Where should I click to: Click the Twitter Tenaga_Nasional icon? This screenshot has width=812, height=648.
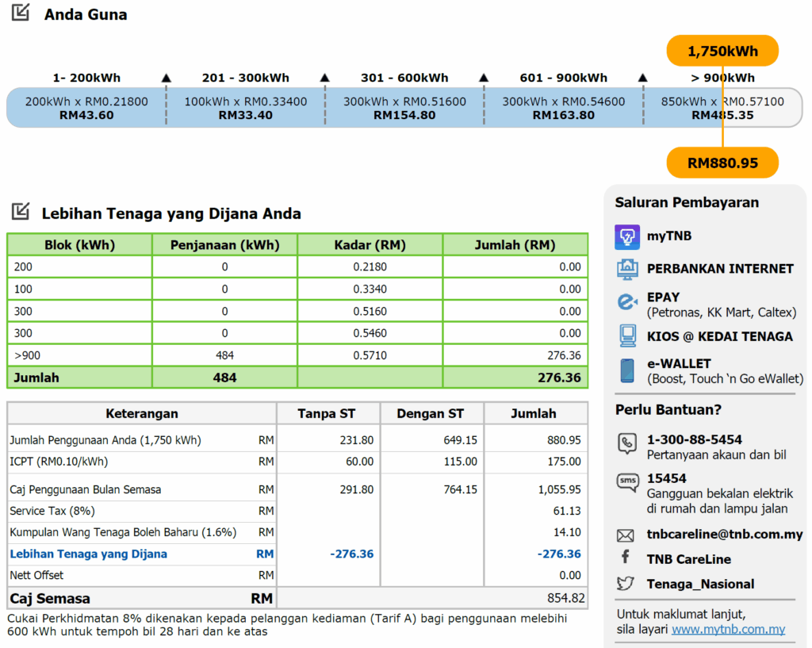[x=626, y=584]
